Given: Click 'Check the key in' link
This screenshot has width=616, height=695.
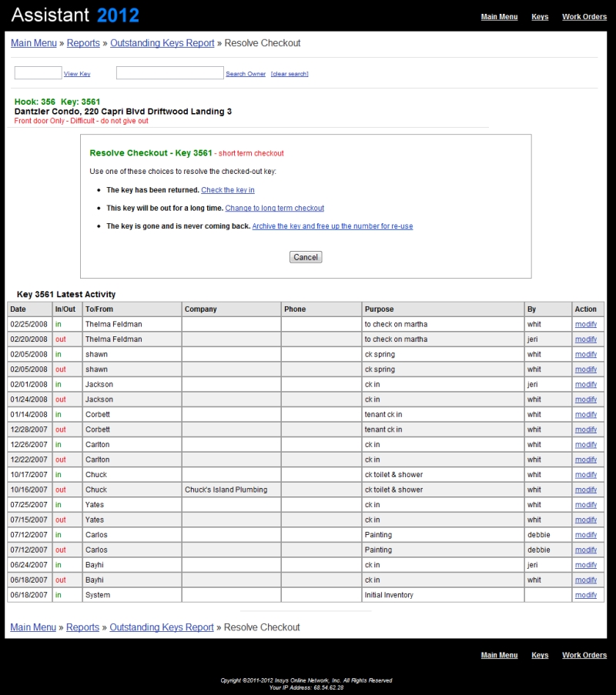Looking at the screenshot, I should (x=228, y=190).
